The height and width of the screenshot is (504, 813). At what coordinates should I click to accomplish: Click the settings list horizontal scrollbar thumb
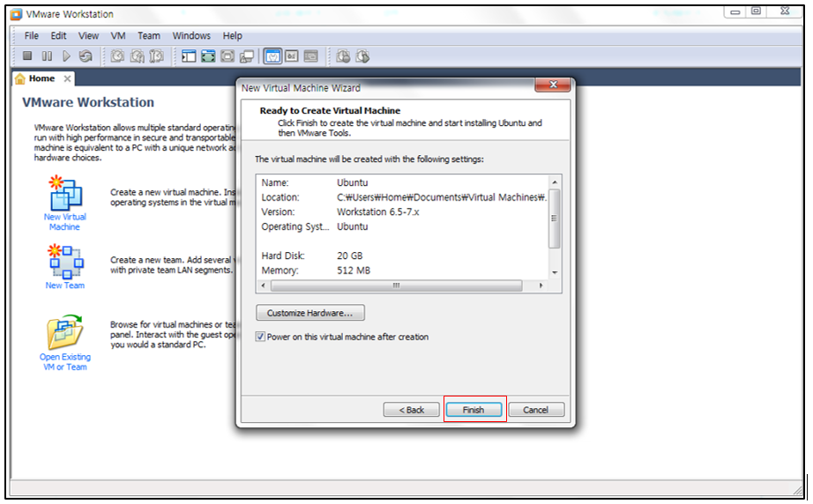[396, 285]
